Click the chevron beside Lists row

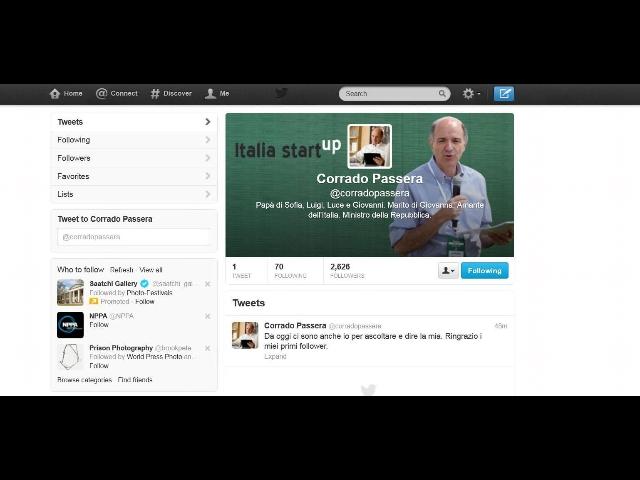208,194
